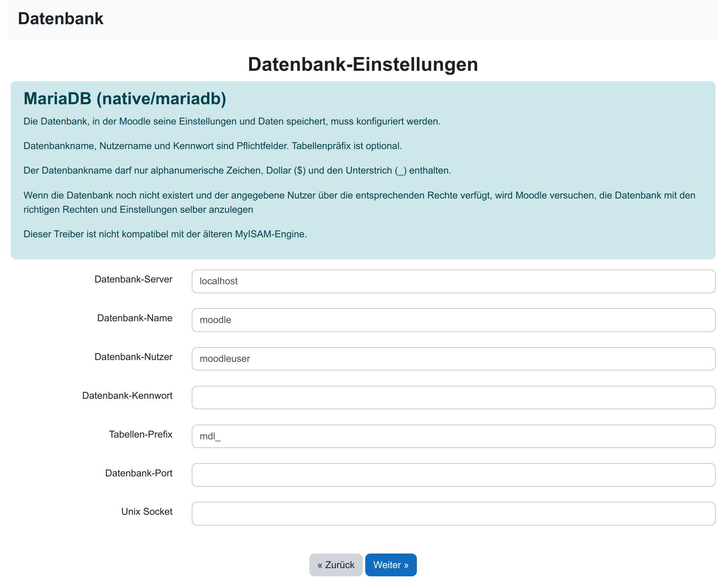Click the MyISAM-Engine compatibility note
728x582 pixels.
click(x=165, y=234)
